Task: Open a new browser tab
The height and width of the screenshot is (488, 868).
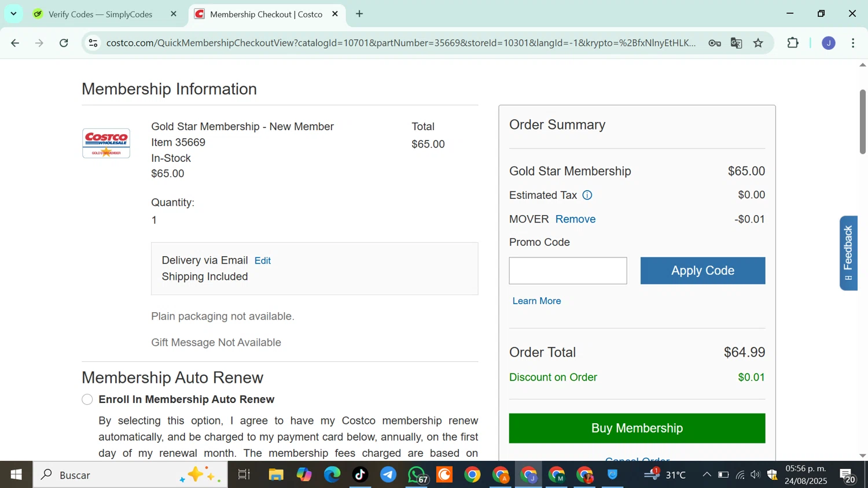Action: (x=359, y=14)
